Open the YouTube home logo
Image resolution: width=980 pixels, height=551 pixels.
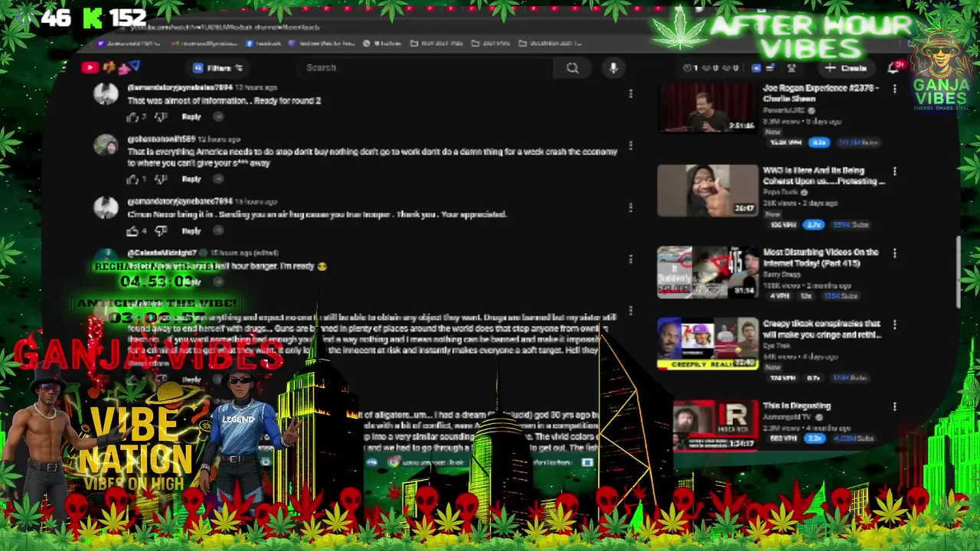(89, 67)
